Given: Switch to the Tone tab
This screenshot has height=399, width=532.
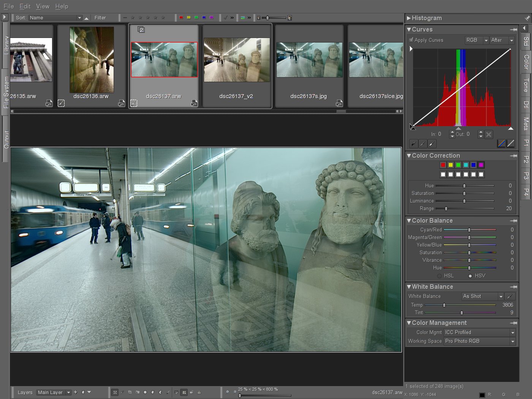Looking at the screenshot, I should coord(526,85).
